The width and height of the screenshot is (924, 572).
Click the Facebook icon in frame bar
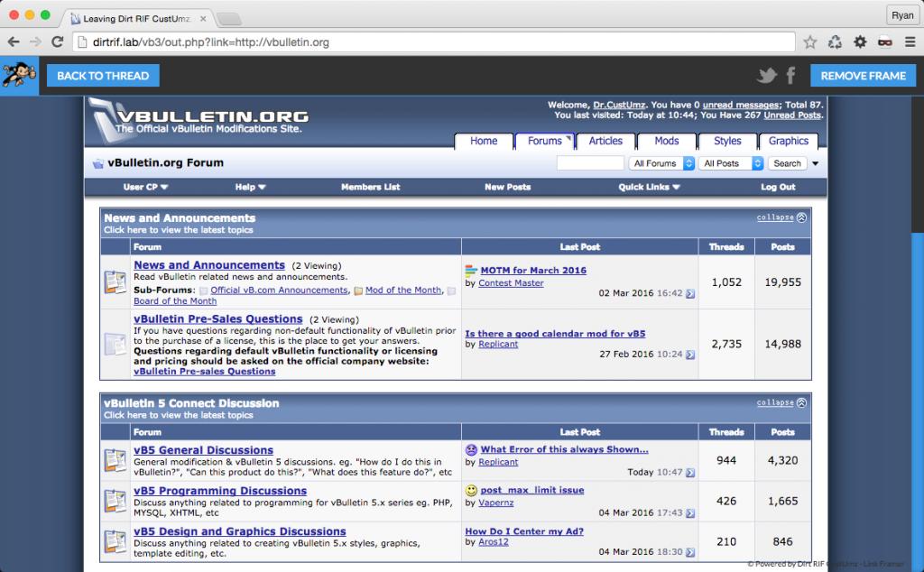pos(790,76)
